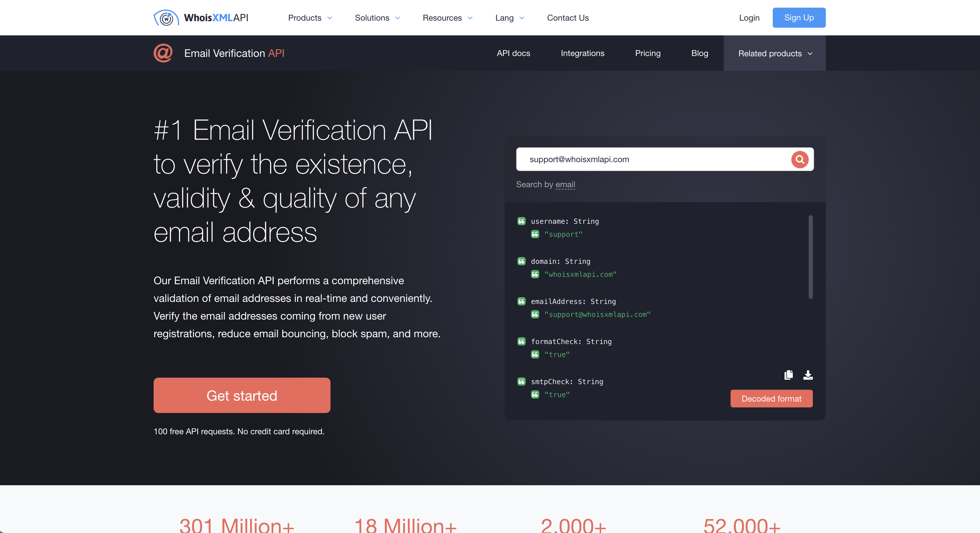Click the quote icon beside domain field
Screen dimensions: 980x533
(x=521, y=261)
